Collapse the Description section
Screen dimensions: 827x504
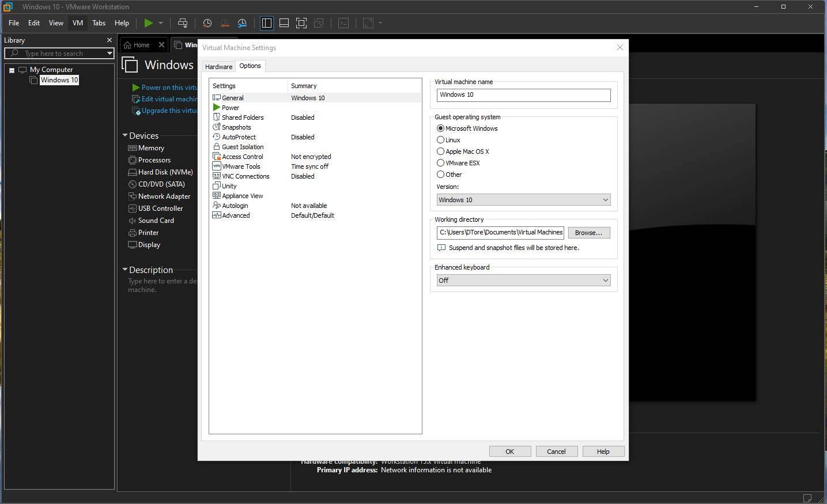click(125, 270)
